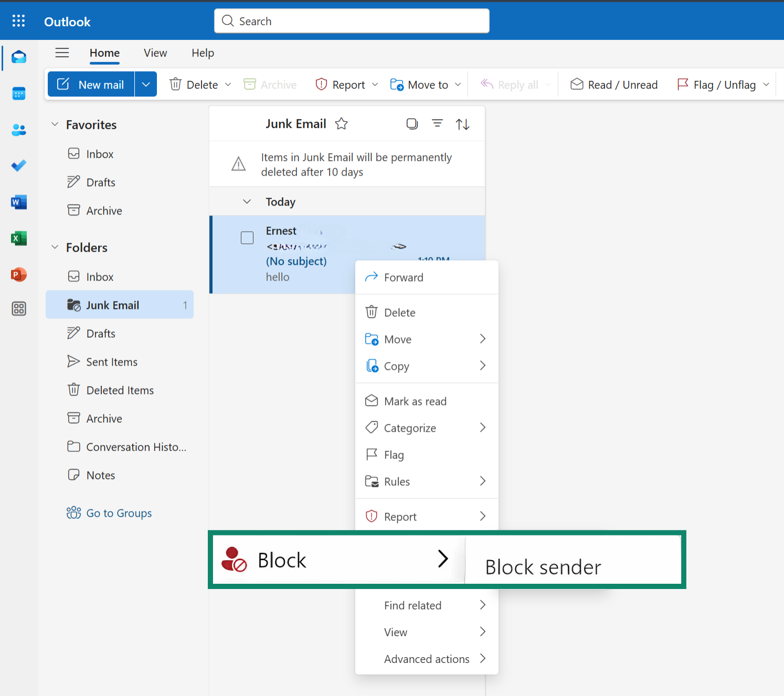
Task: Open the Calendar app icon
Action: [18, 93]
